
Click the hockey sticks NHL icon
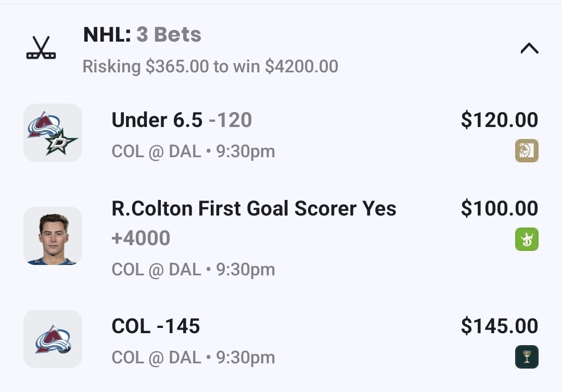(x=41, y=48)
